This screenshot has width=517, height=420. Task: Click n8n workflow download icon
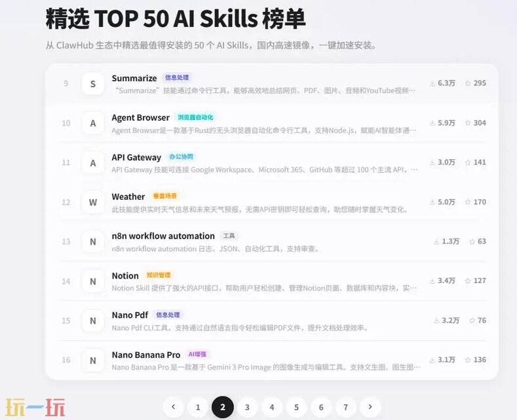436,242
